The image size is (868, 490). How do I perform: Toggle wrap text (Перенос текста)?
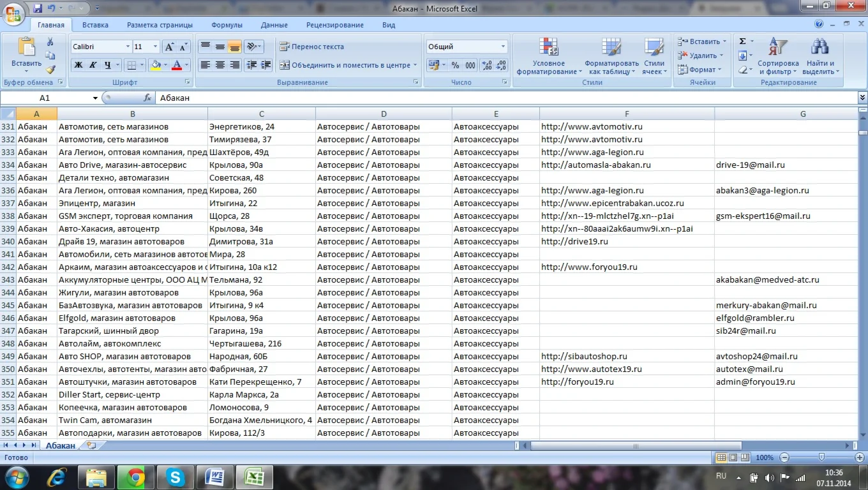click(x=311, y=47)
